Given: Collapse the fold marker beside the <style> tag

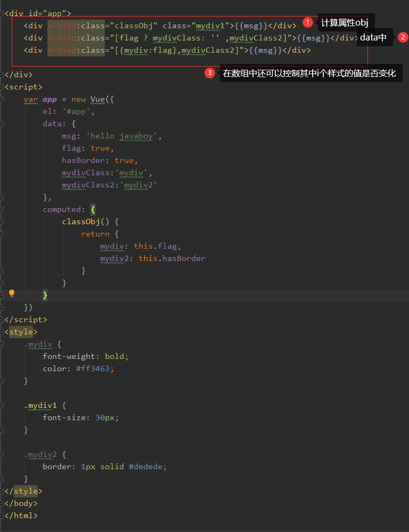Looking at the screenshot, I should [2, 332].
